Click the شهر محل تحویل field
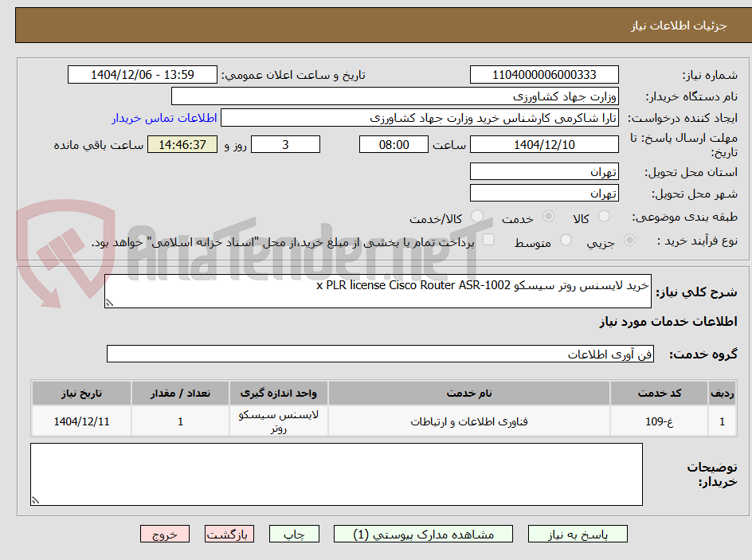Viewport: 752px width, 560px height. tap(544, 194)
